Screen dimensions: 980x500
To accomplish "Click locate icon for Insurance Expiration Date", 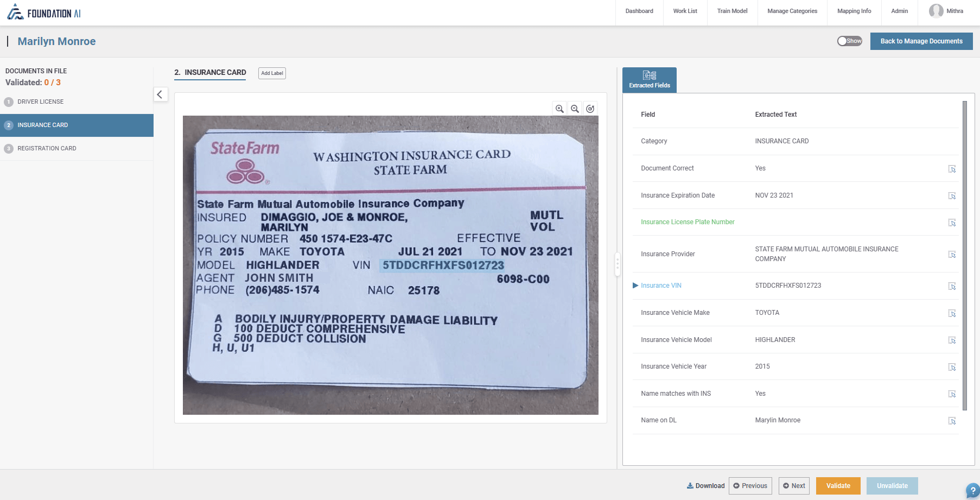I will 952,196.
